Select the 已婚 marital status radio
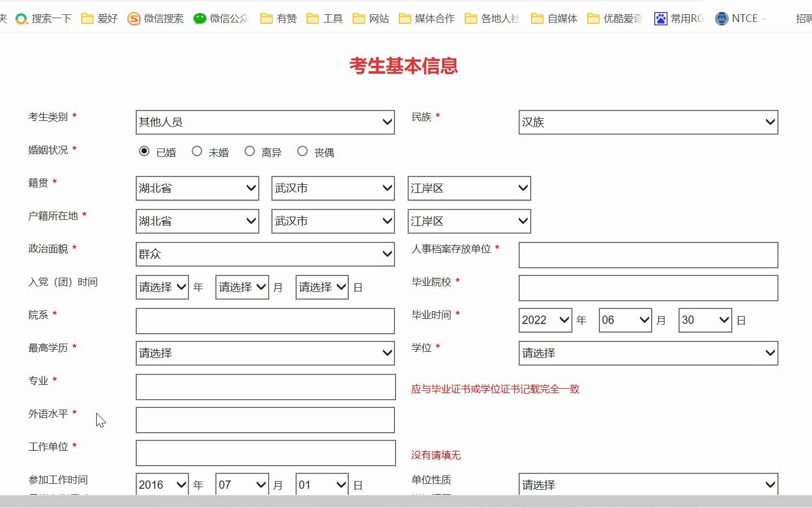Image resolution: width=812 pixels, height=508 pixels. pos(144,151)
